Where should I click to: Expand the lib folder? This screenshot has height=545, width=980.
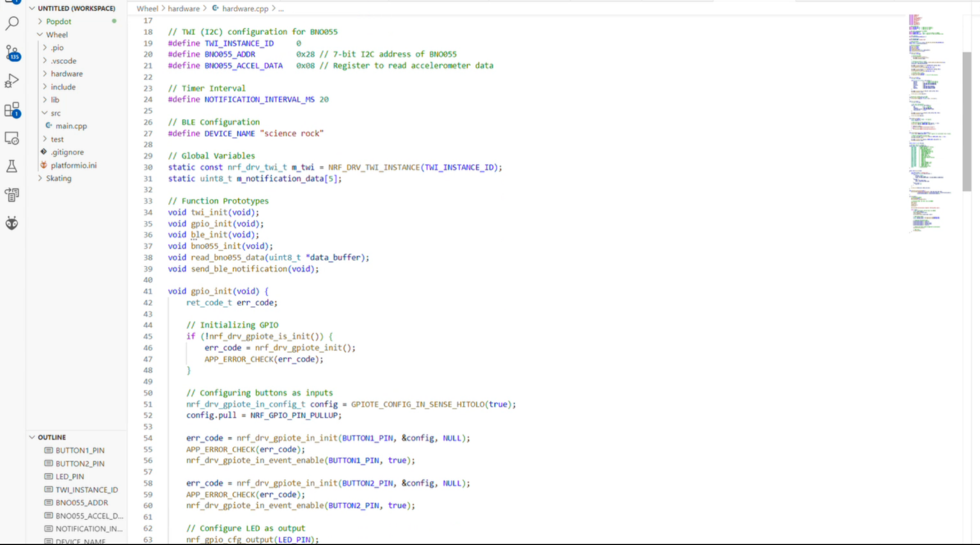[x=45, y=99]
